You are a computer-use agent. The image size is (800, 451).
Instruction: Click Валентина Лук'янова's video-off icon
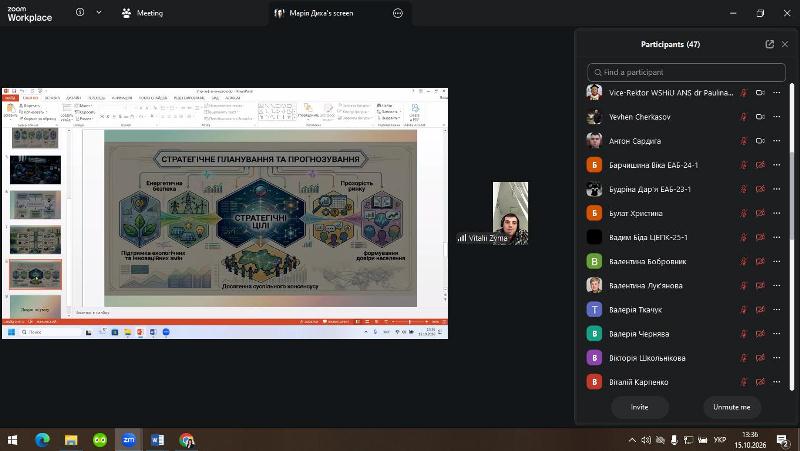pos(760,286)
